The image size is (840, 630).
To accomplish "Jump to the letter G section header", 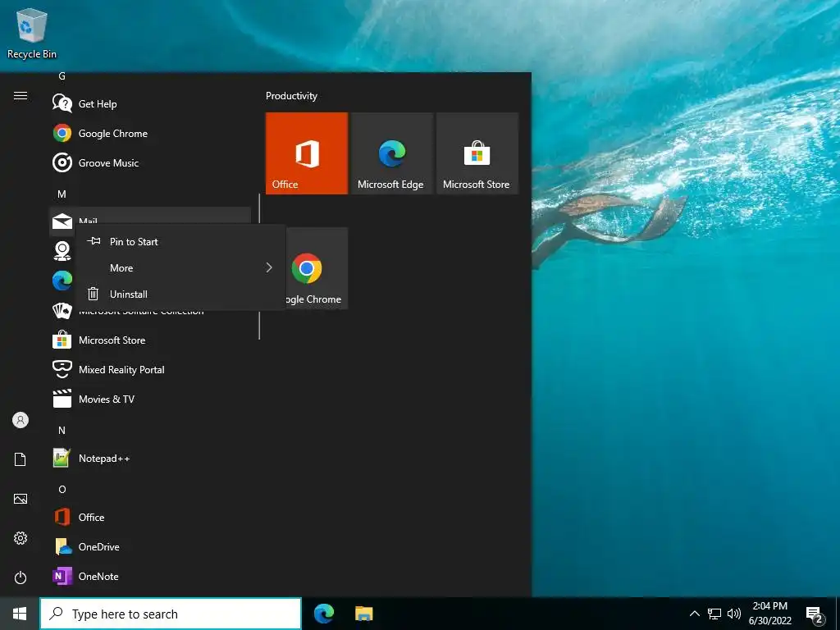I will coord(62,76).
